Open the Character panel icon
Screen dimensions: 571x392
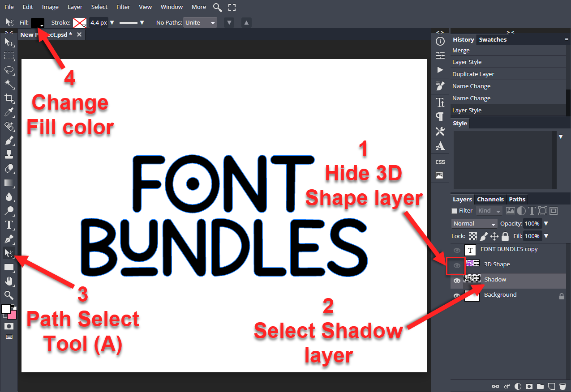[440, 102]
